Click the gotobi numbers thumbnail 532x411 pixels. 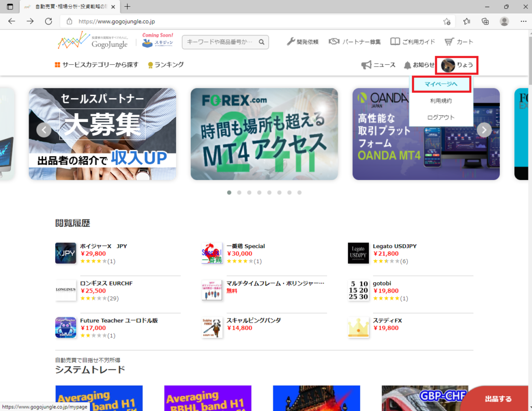pyautogui.click(x=358, y=290)
